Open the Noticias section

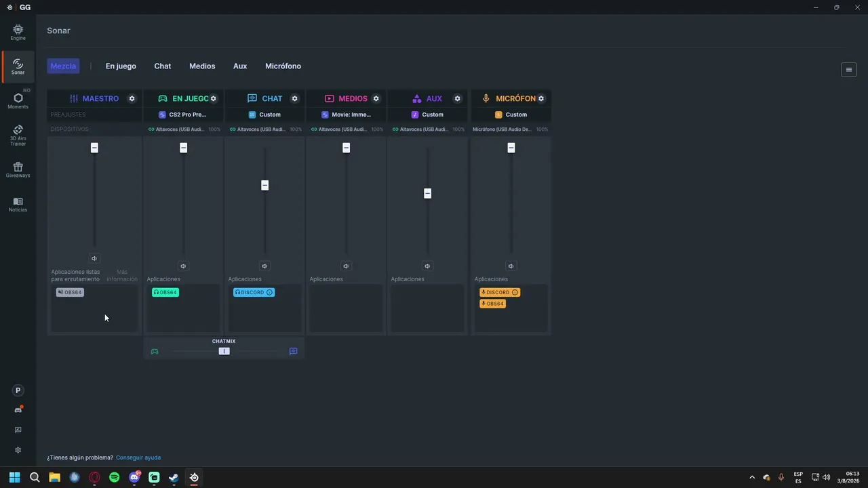pyautogui.click(x=18, y=204)
